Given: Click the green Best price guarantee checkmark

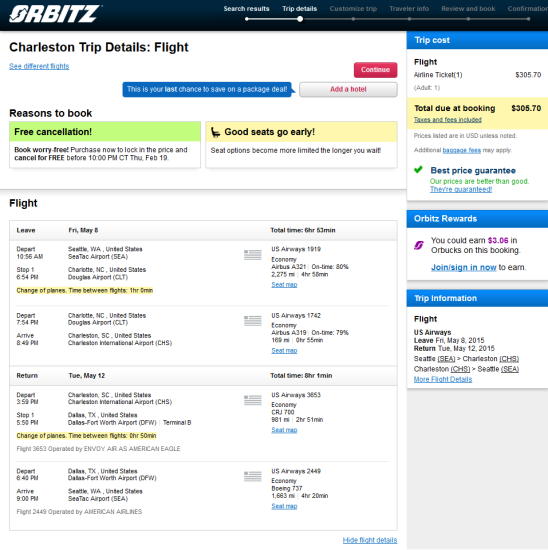Looking at the screenshot, I should tap(418, 170).
